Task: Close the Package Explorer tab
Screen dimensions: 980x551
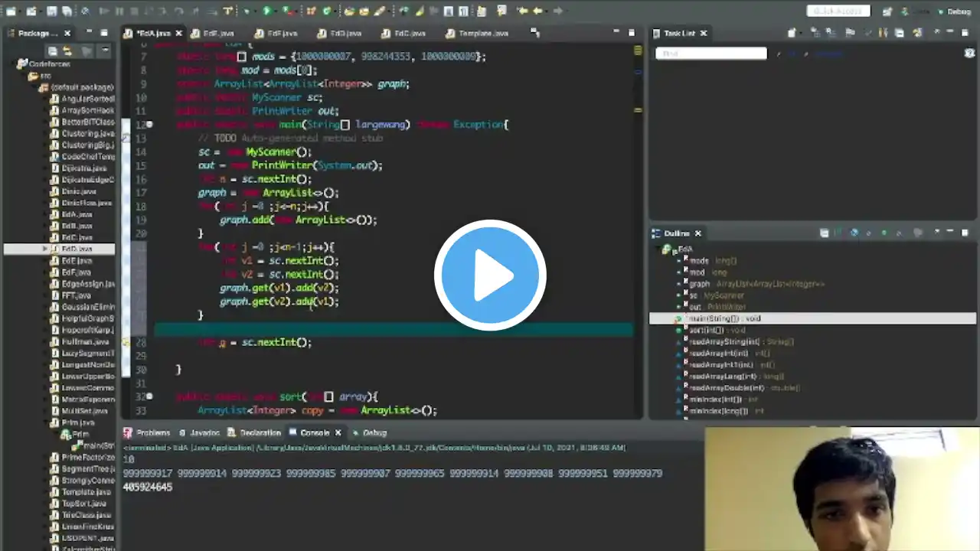Action: [x=67, y=33]
